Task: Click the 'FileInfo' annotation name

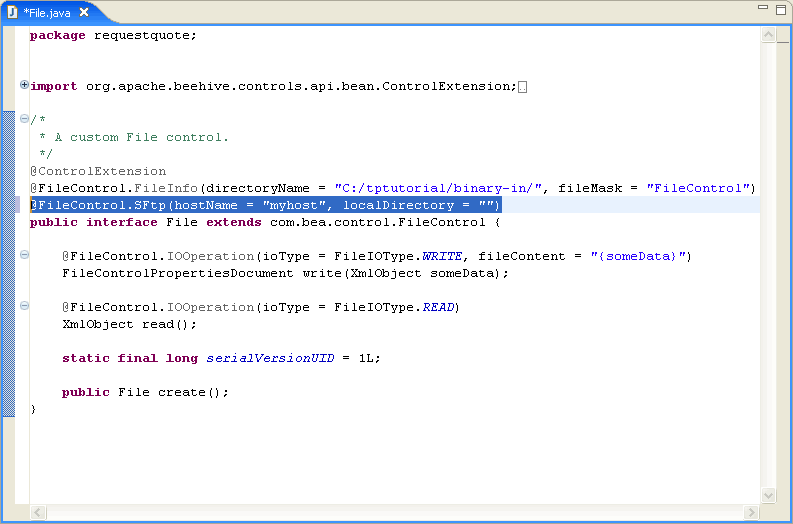Action: (x=165, y=188)
